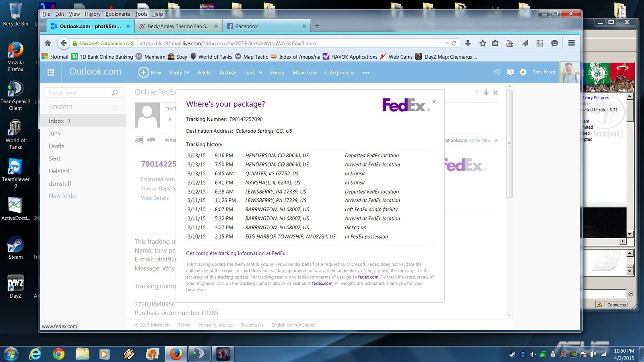Switch to Beck/Arnley Thermo Fan tab
Image resolution: width=644 pixels, height=362 pixels.
[x=179, y=26]
